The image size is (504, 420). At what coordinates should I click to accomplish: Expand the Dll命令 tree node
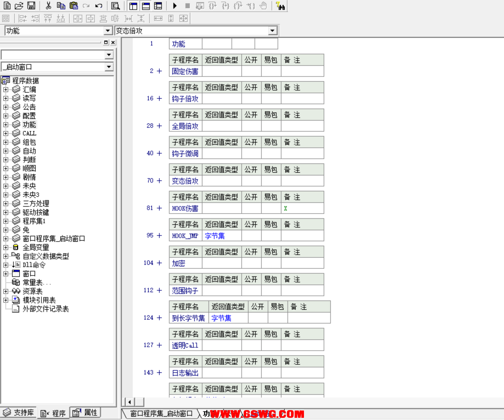click(x=6, y=265)
